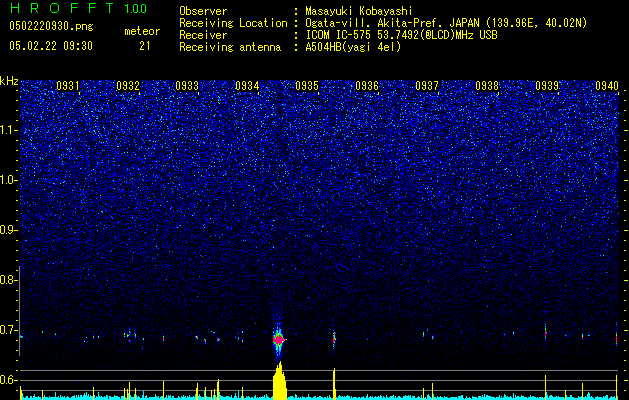Click the "Receiver" field label
This screenshot has width=629, height=400.
pos(203,35)
